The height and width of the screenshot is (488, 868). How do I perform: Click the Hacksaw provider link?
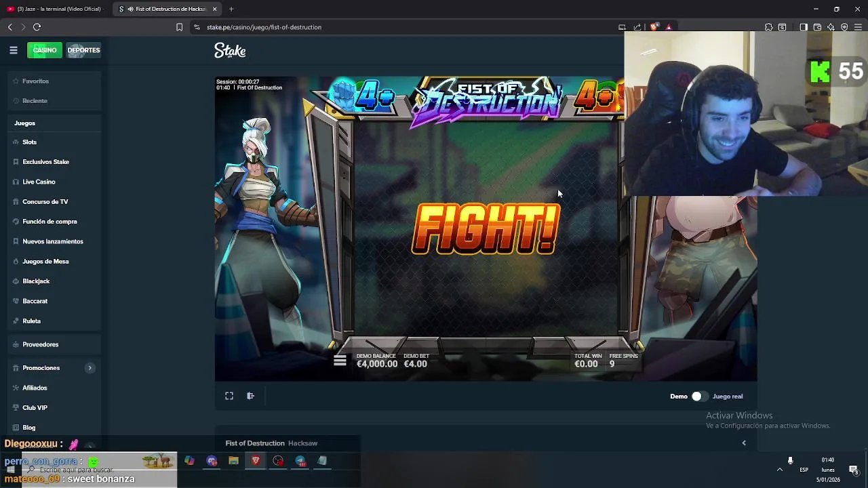pyautogui.click(x=302, y=443)
